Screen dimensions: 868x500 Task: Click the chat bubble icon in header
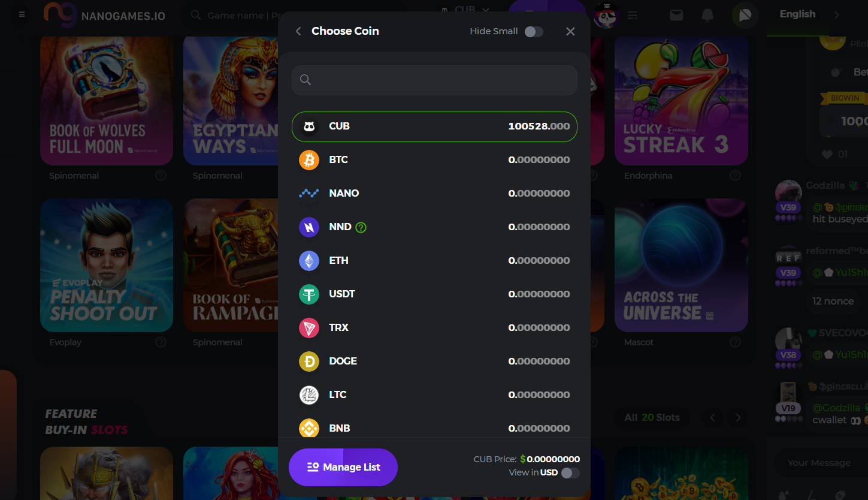coord(745,15)
